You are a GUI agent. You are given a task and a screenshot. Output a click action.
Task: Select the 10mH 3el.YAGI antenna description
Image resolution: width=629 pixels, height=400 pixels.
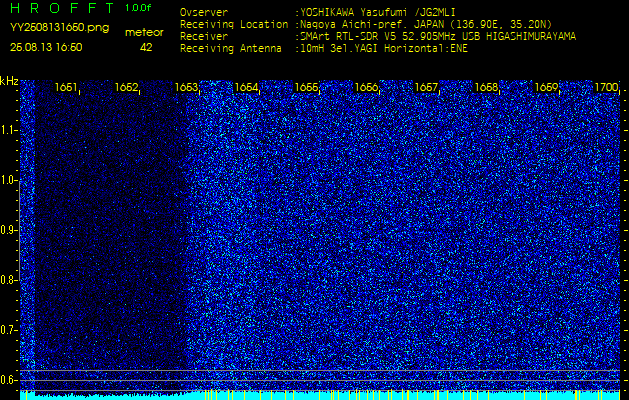click(x=383, y=49)
